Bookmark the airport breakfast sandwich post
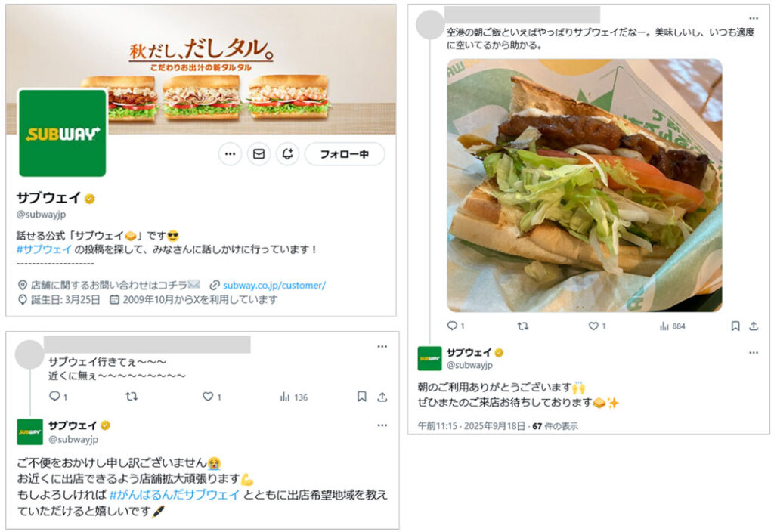Screen dimensions: 774x532 point(735,326)
